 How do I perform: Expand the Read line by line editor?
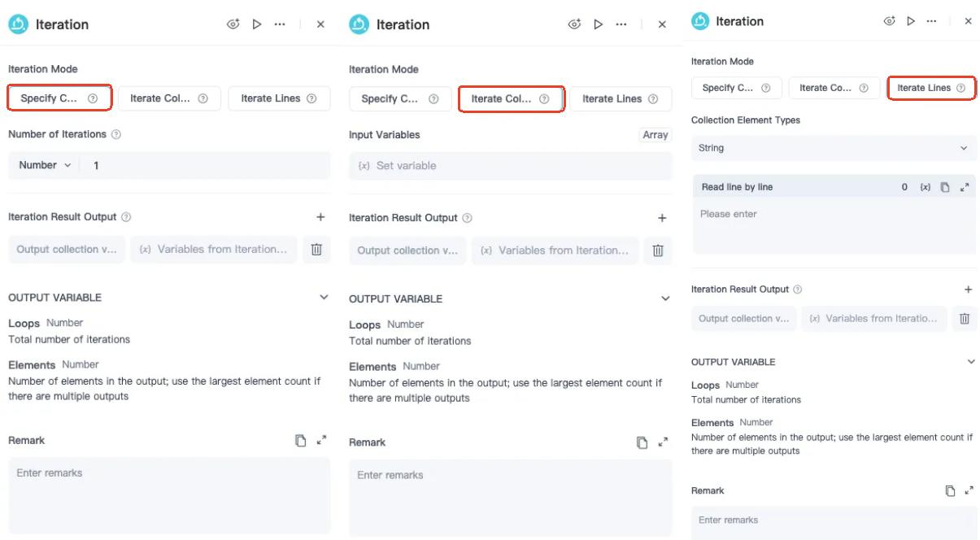[965, 187]
